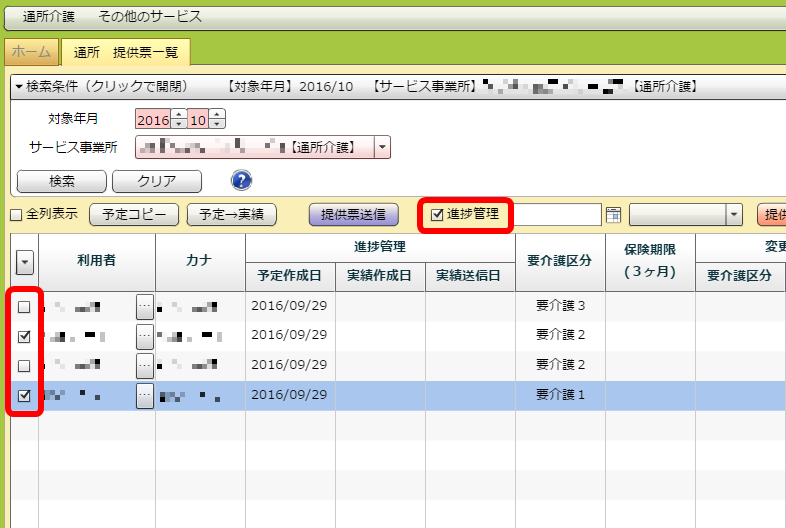Click the ellipsis button in third user row
Screen dimensions: 786x528
click(145, 365)
